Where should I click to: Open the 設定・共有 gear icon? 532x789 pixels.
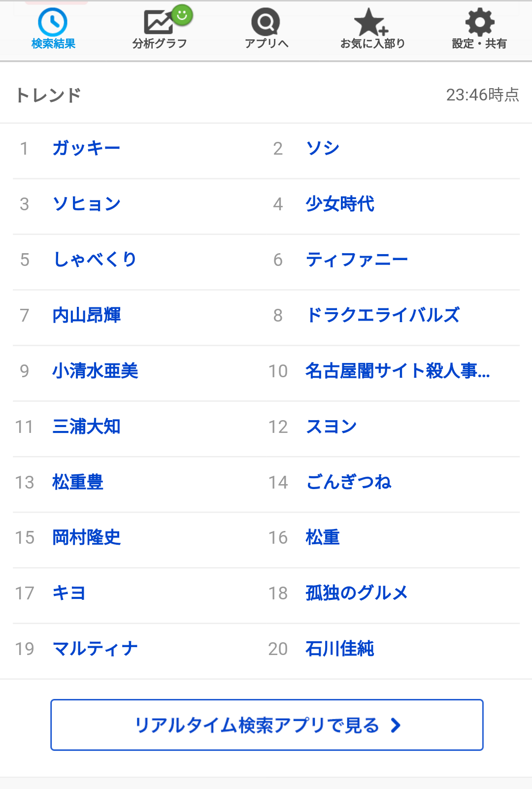click(x=479, y=23)
